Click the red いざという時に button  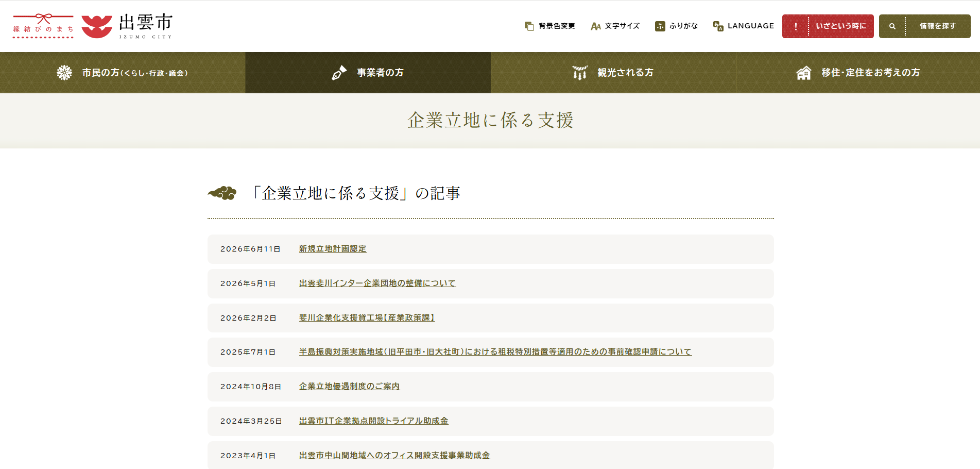tap(828, 26)
